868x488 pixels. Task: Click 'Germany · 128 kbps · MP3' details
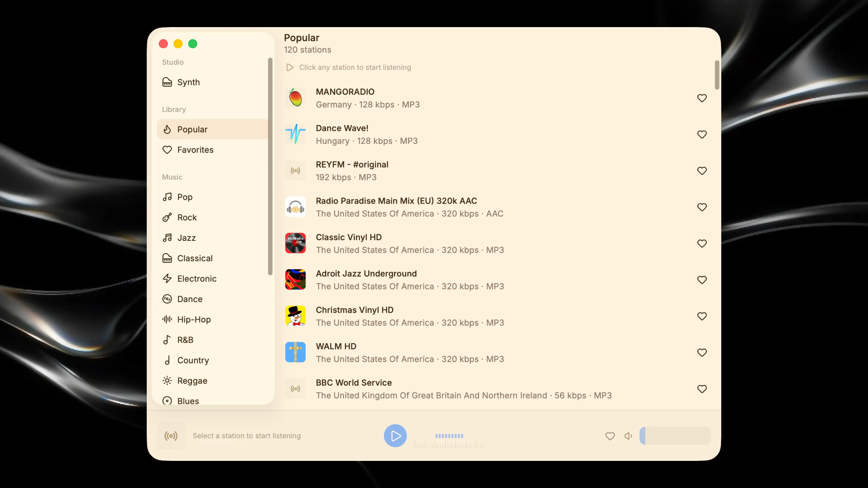pyautogui.click(x=368, y=104)
